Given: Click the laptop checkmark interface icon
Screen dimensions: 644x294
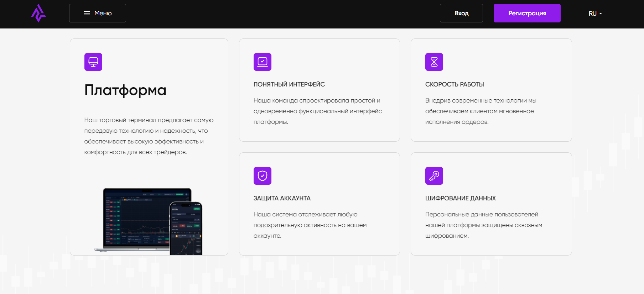Looking at the screenshot, I should [263, 62].
